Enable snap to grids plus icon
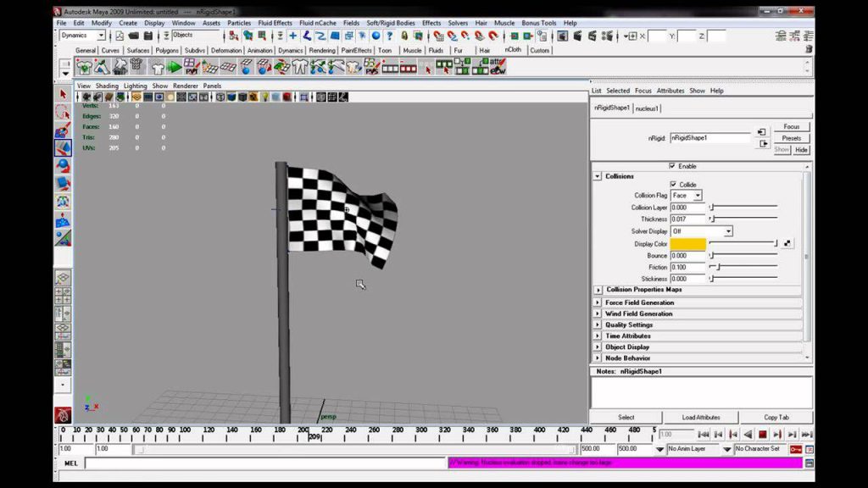Viewport: 868px width, 488px height. point(292,36)
